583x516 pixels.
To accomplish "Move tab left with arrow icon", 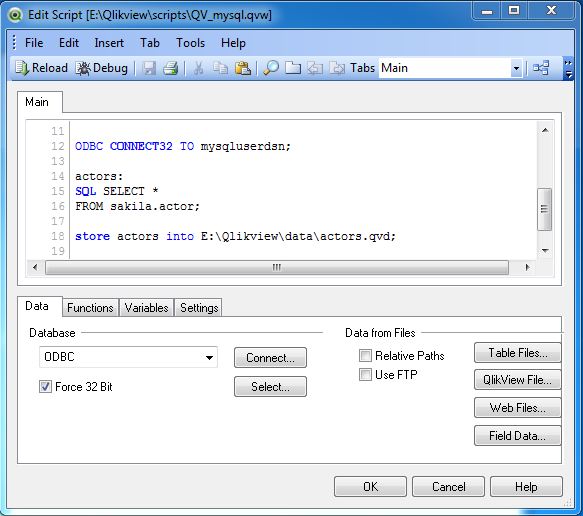I will tap(315, 68).
